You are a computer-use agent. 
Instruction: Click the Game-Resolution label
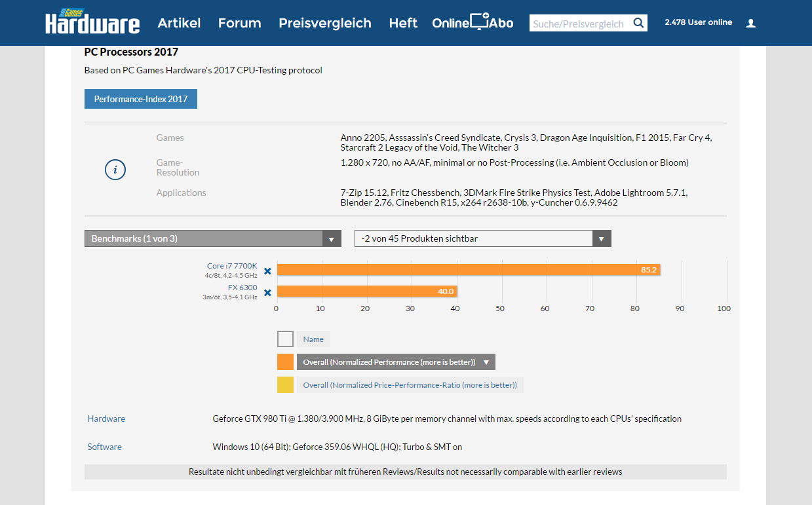178,167
